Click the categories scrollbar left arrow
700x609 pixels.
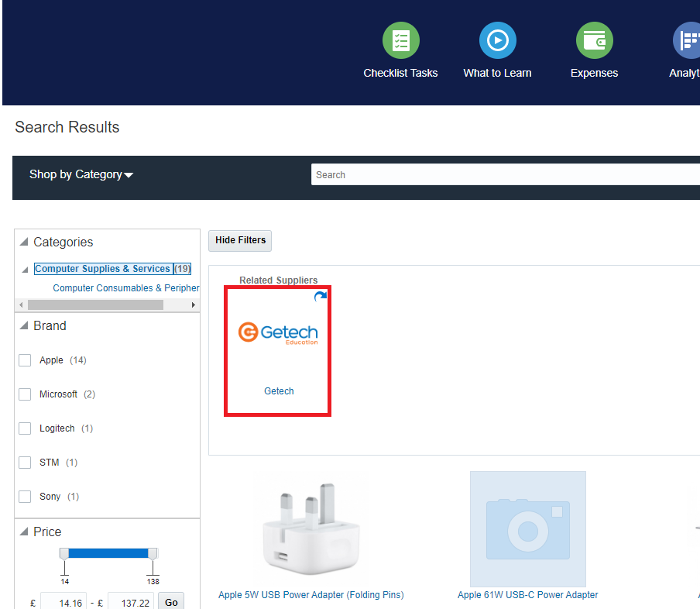point(21,305)
